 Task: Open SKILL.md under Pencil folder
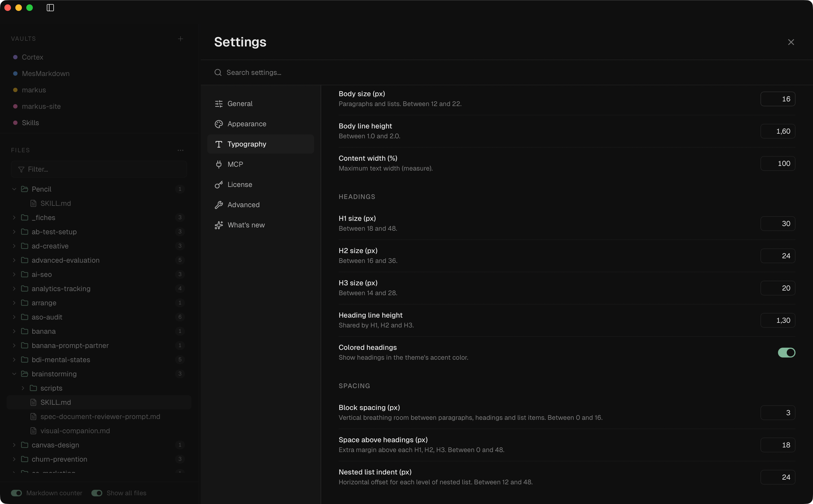point(99,203)
